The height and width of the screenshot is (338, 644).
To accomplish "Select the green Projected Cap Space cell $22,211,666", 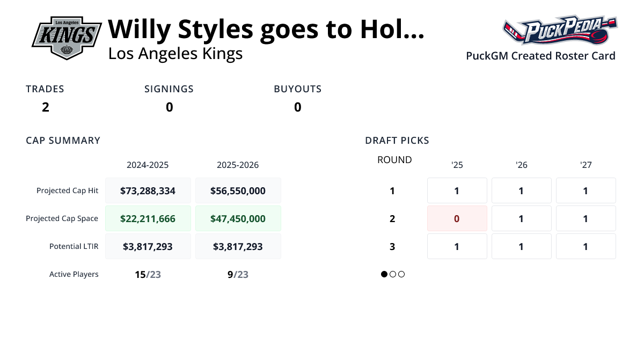I will pos(148,218).
